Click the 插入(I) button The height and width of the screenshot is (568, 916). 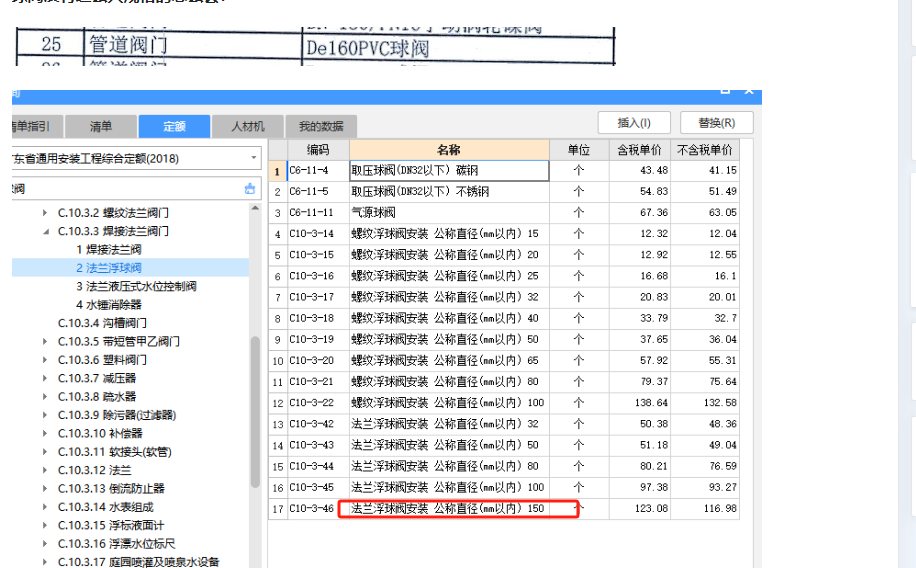(x=634, y=123)
